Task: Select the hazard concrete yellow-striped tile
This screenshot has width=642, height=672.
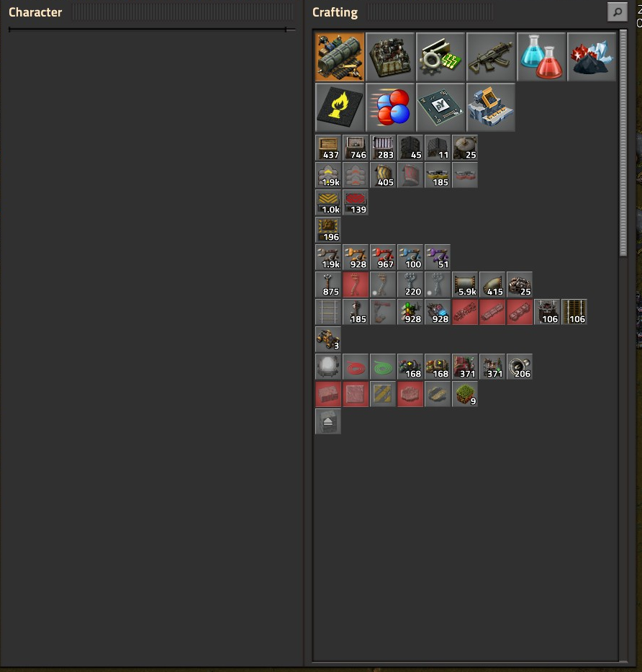Action: point(383,394)
